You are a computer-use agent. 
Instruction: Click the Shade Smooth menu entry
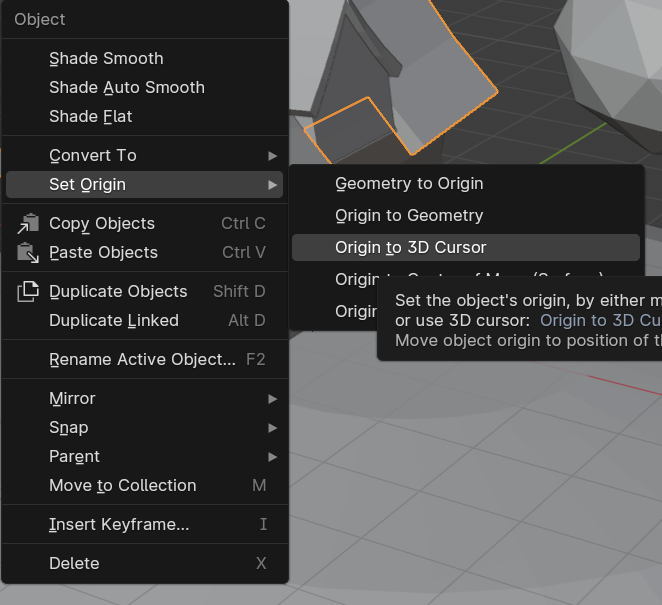tap(144, 58)
